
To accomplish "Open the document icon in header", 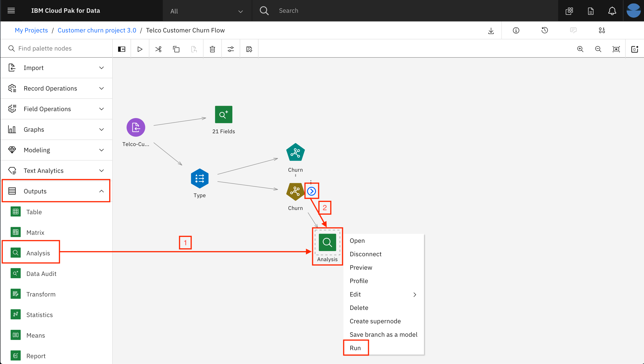I will click(x=591, y=11).
